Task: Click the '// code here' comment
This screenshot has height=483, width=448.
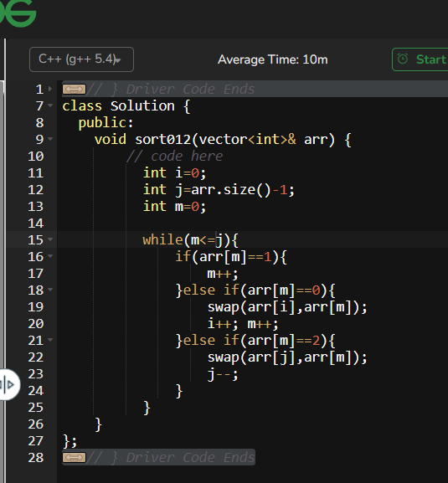Action: click(x=174, y=157)
